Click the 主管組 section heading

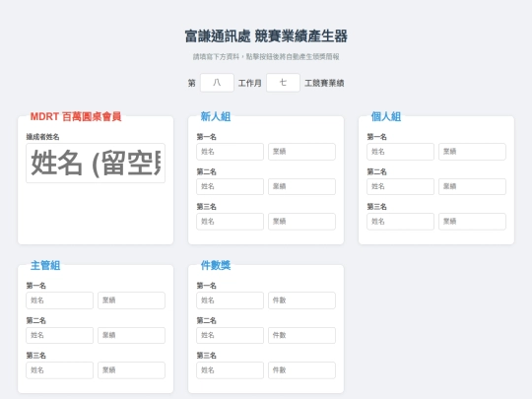click(45, 265)
